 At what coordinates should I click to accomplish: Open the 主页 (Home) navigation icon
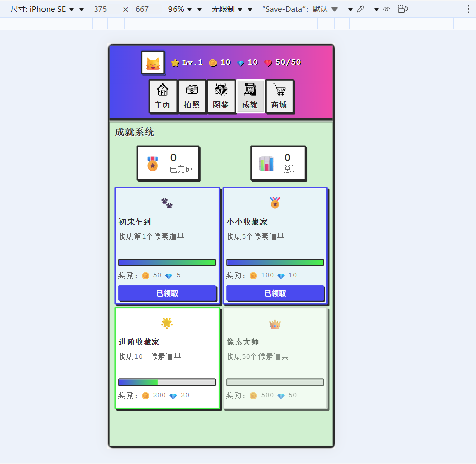163,96
